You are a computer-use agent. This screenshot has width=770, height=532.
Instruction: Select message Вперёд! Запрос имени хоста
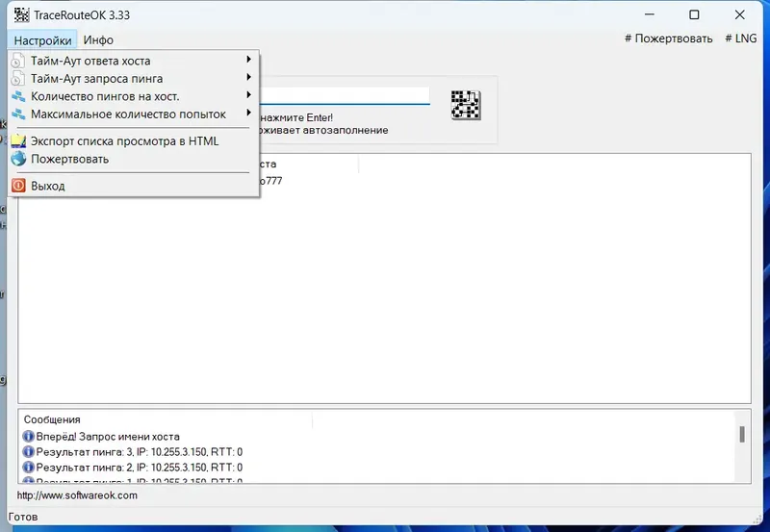[x=108, y=437]
